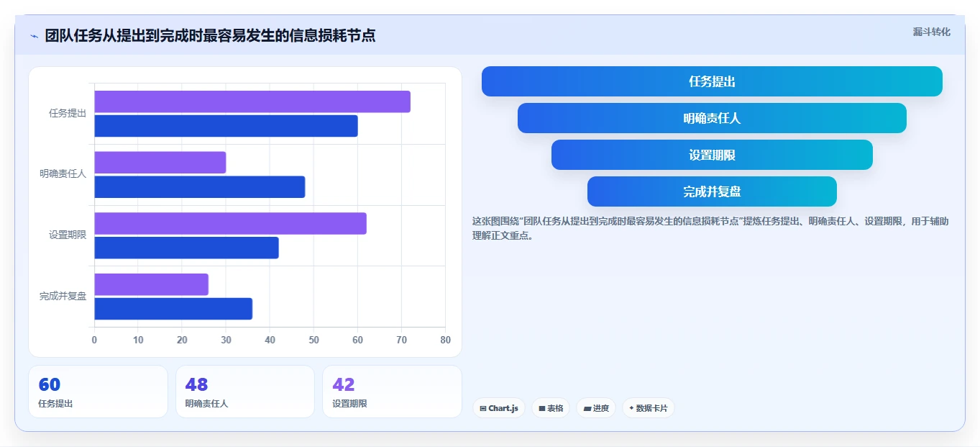Click the 漏斗转化 label in the header
The image size is (980, 447).
pos(932,32)
